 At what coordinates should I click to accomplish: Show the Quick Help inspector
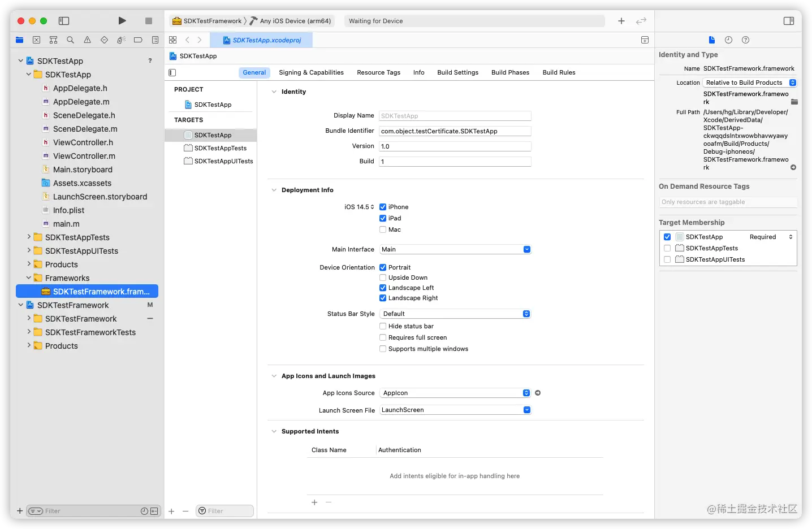(745, 40)
